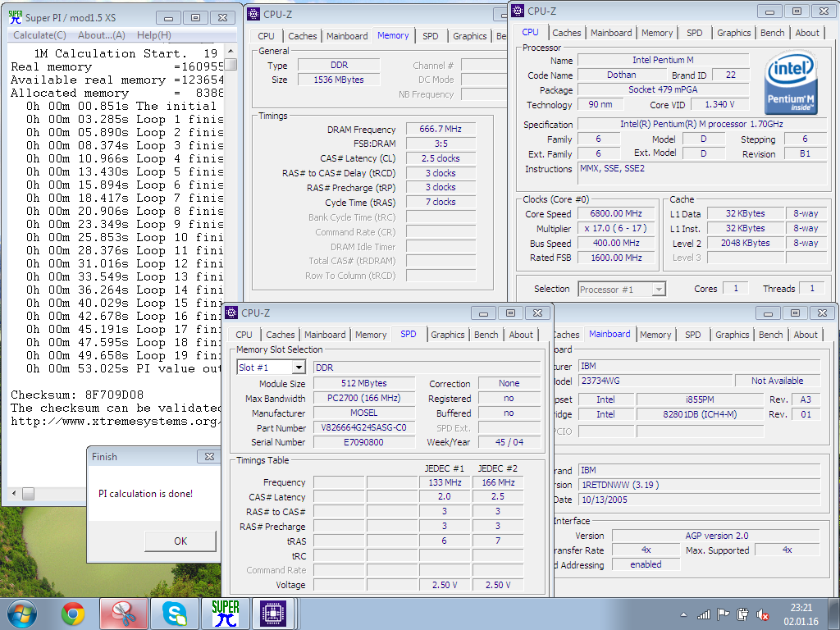The image size is (840, 630).
Task: Open the Snipping Tool taskbar icon
Action: [124, 614]
